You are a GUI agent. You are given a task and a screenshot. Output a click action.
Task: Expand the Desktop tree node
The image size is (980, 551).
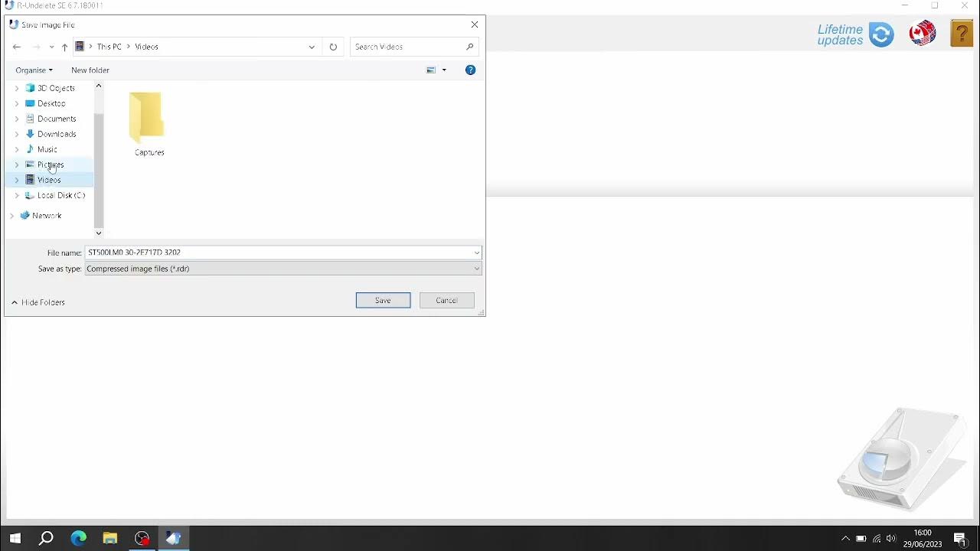point(17,103)
